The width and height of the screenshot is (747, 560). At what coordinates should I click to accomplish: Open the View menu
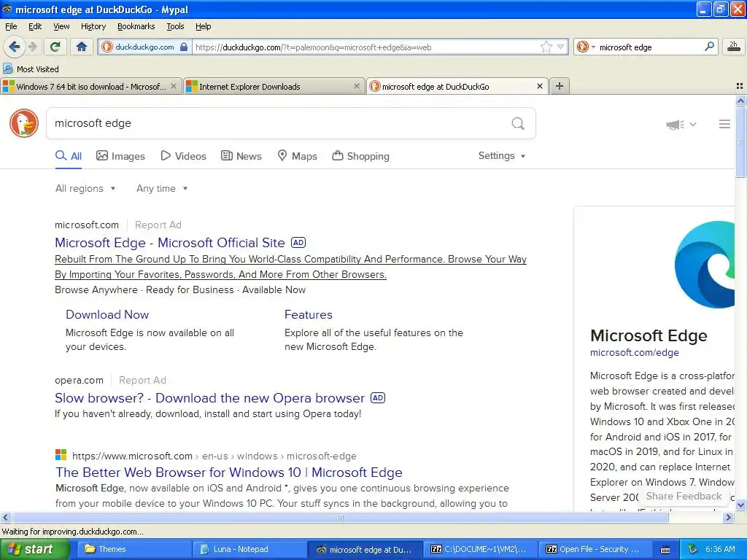point(61,26)
